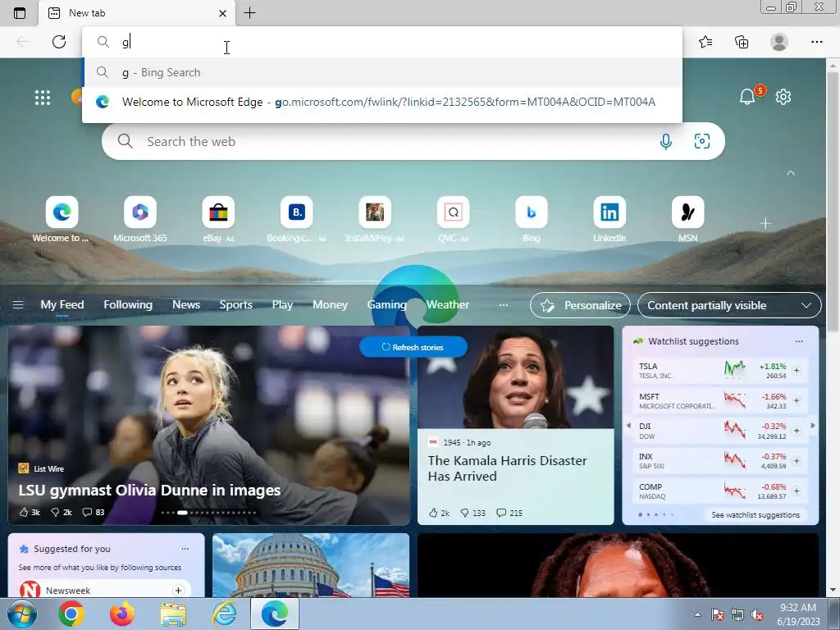Click the Personalize button
Image resolution: width=840 pixels, height=630 pixels.
(x=580, y=305)
